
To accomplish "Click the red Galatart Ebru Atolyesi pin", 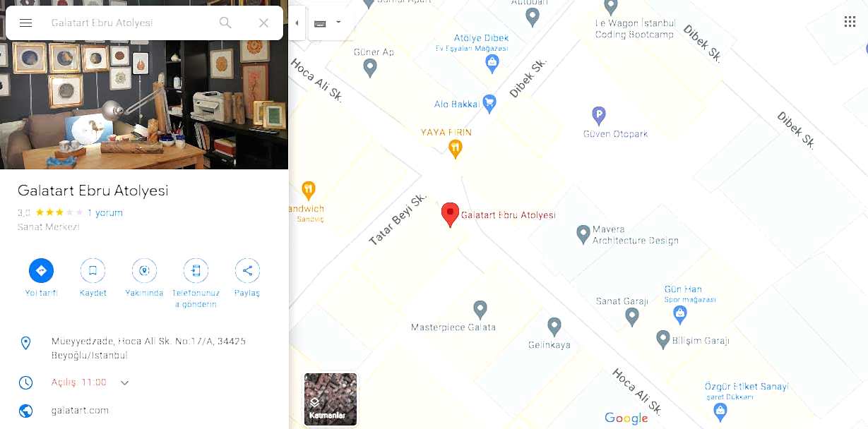I will click(x=450, y=215).
